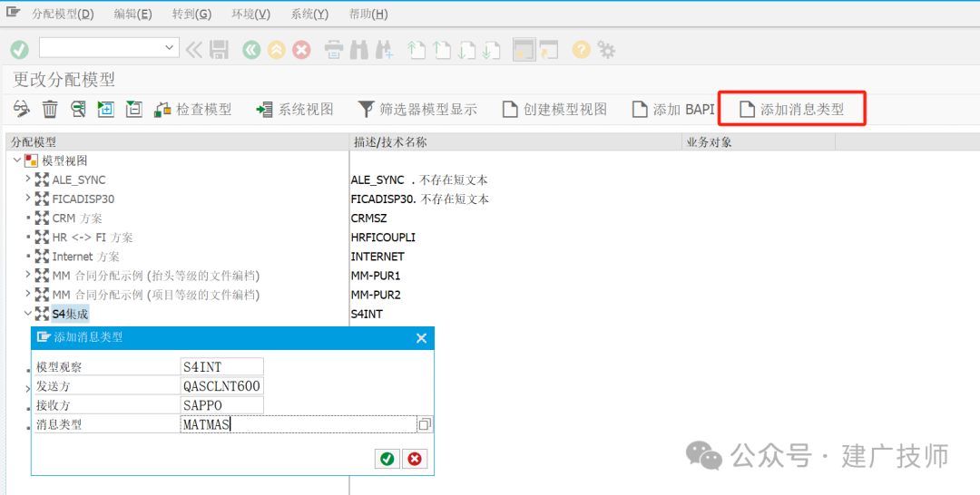Image resolution: width=980 pixels, height=495 pixels.
Task: Click the Next Page icon
Action: click(x=467, y=49)
